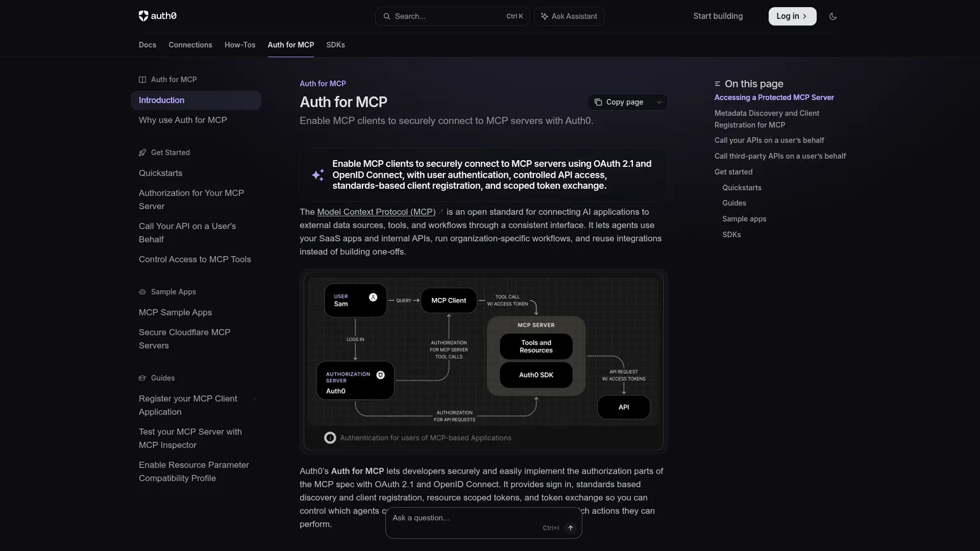Click the Ask a question input box
The width and height of the screenshot is (980, 551).
point(484,523)
